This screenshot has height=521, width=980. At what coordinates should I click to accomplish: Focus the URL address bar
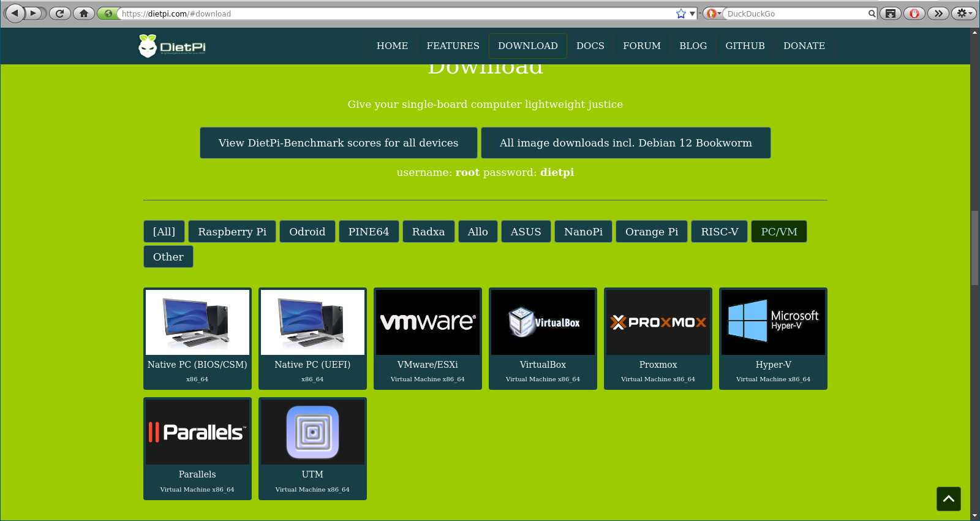tap(397, 13)
